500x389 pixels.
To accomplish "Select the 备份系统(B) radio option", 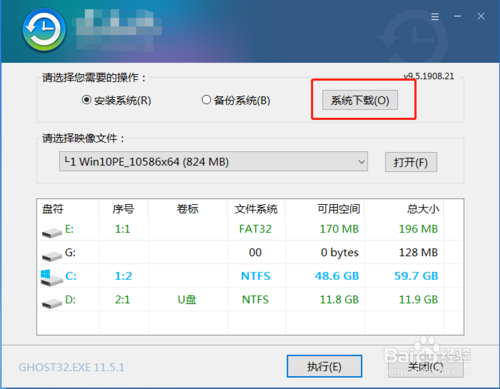I will tap(236, 100).
